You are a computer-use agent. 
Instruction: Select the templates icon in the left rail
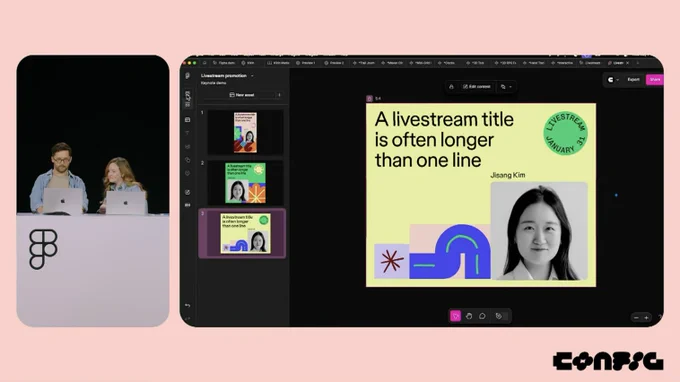tap(187, 120)
